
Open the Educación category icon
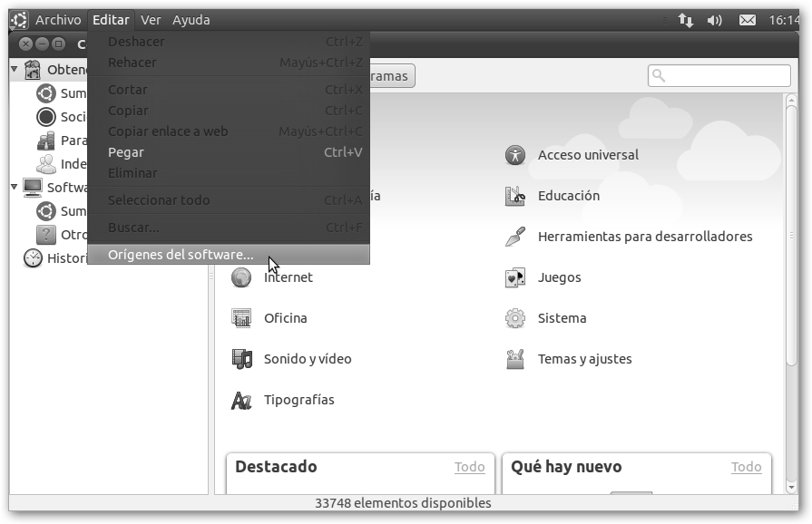coord(515,196)
